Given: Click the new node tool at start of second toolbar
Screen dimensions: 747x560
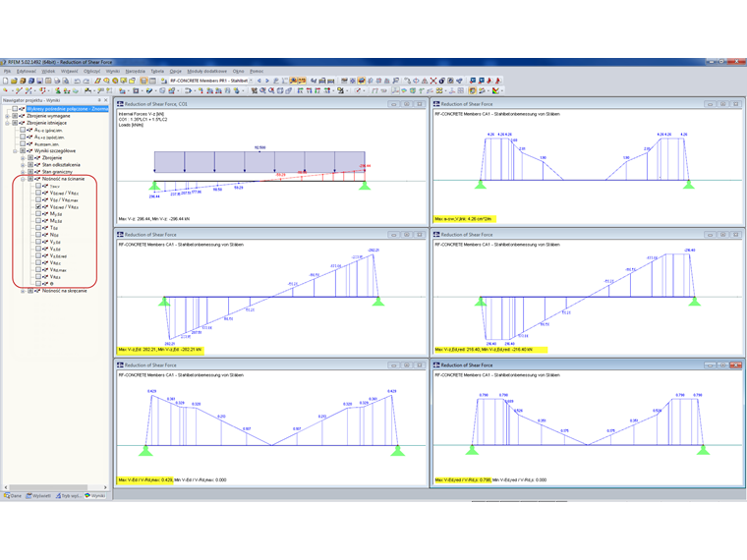Looking at the screenshot, I should coord(6,90).
